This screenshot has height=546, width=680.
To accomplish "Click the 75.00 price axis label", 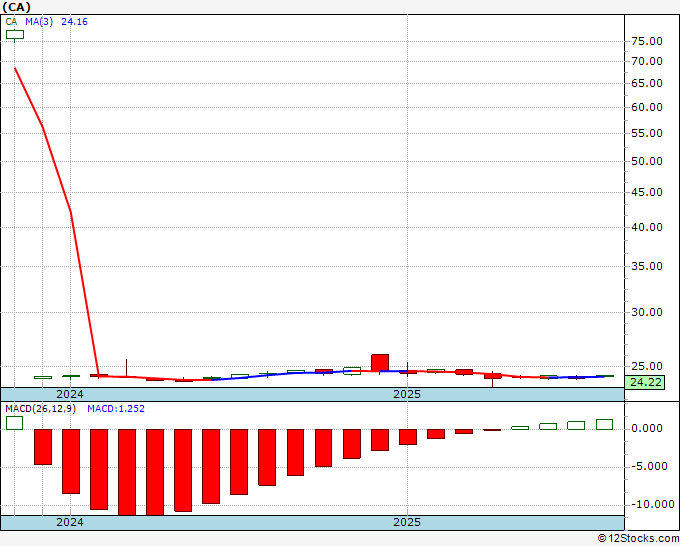I will [647, 41].
